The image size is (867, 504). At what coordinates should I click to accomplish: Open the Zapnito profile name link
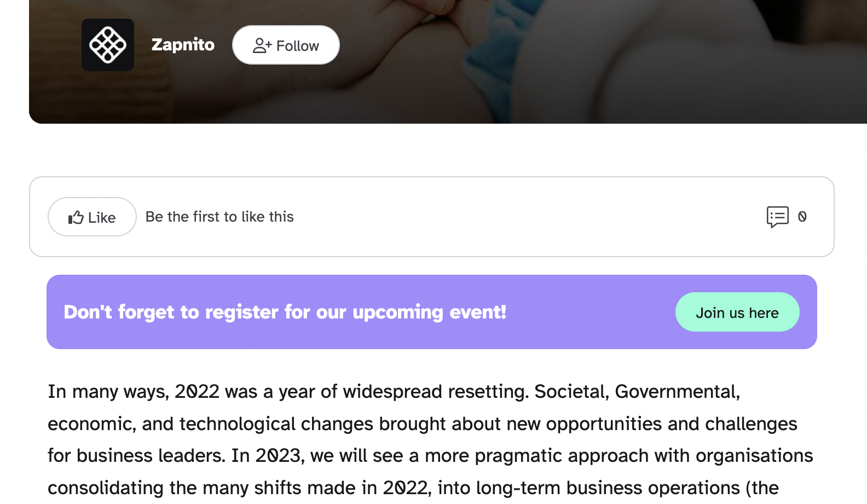click(183, 44)
